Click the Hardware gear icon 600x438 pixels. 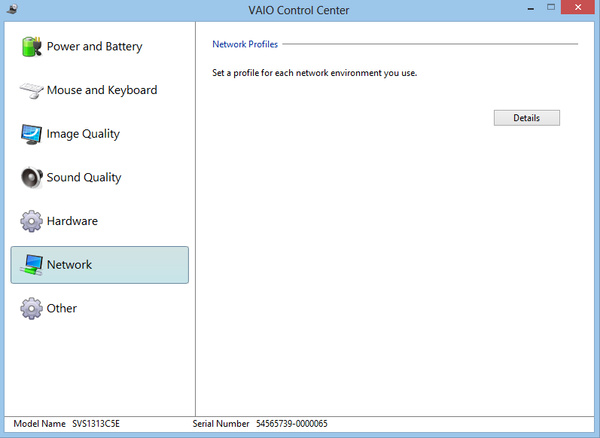31,221
